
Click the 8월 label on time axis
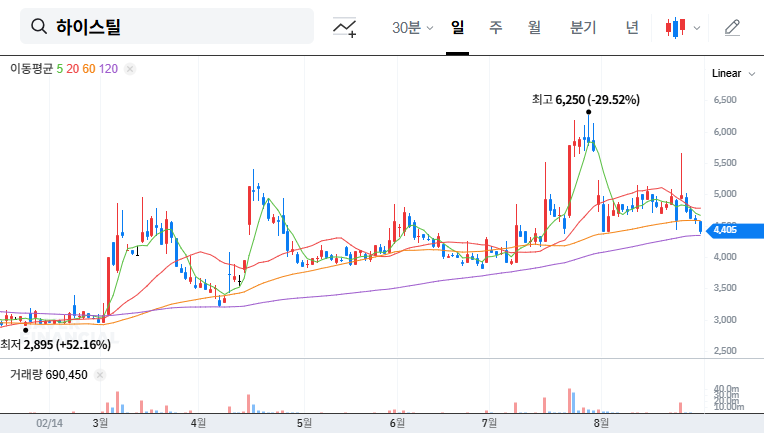point(601,423)
